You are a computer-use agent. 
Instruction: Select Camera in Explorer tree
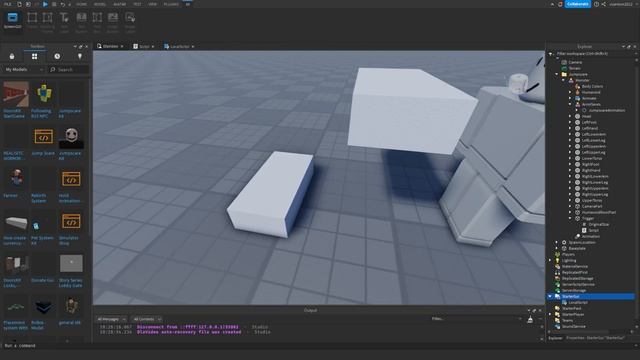click(x=575, y=62)
